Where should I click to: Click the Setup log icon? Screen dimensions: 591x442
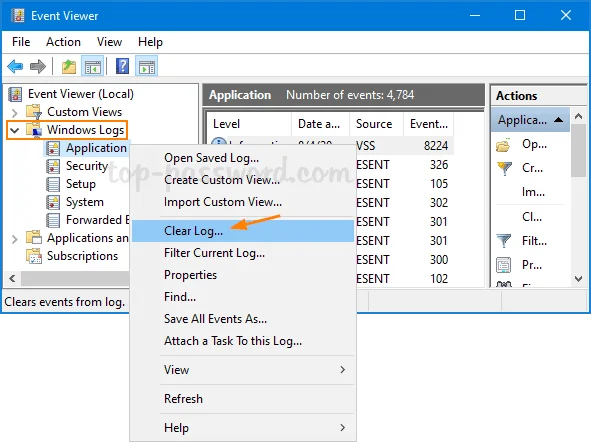(x=53, y=184)
